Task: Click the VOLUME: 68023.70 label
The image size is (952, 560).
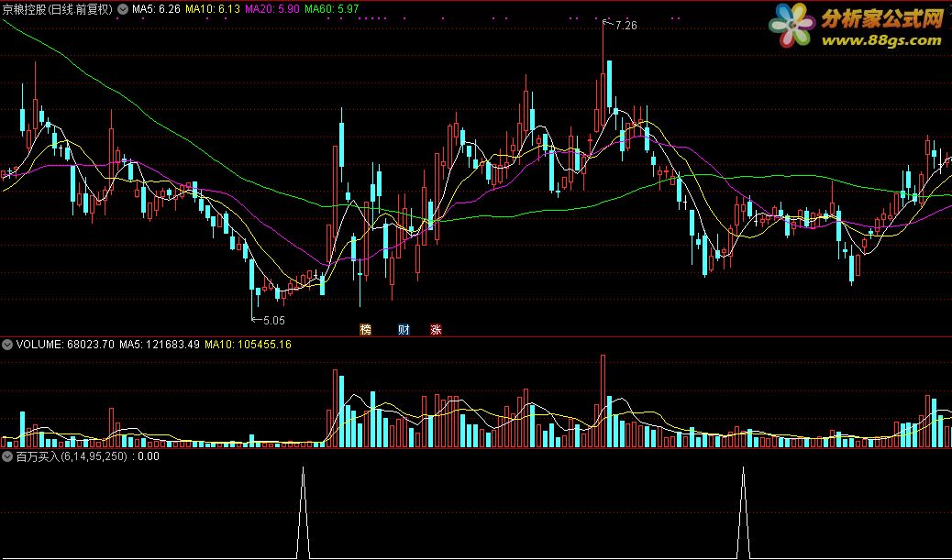Action: [65, 345]
